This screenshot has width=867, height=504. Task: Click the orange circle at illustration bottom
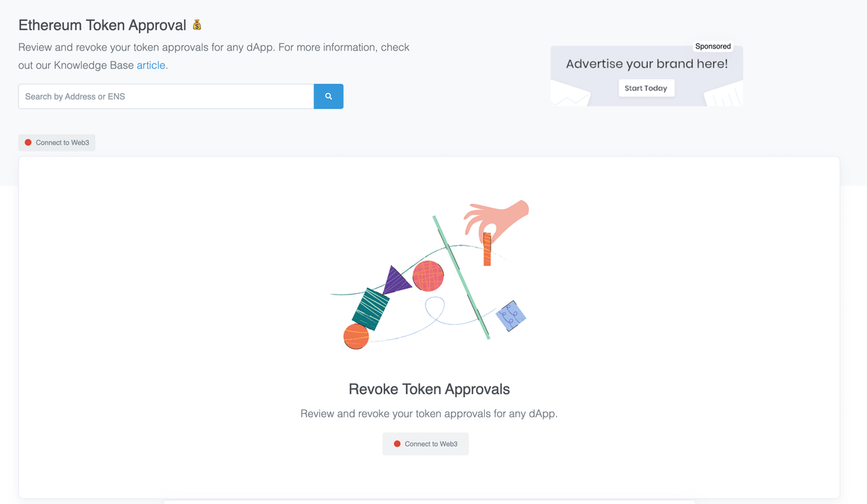pyautogui.click(x=356, y=336)
